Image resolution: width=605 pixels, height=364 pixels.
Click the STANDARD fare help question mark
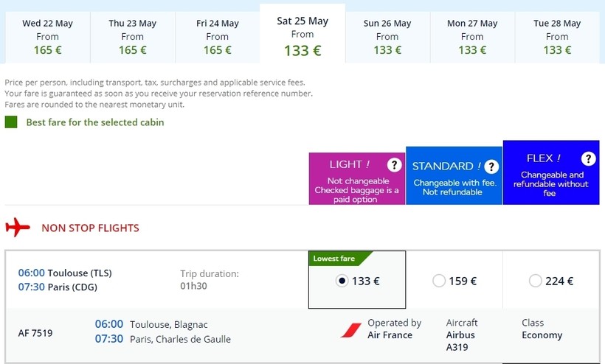[491, 167]
